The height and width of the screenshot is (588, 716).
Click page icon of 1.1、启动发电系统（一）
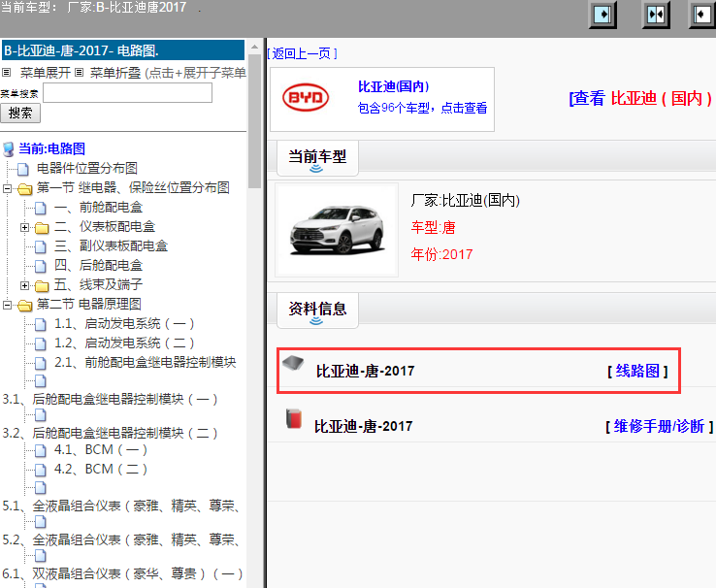pos(41,325)
